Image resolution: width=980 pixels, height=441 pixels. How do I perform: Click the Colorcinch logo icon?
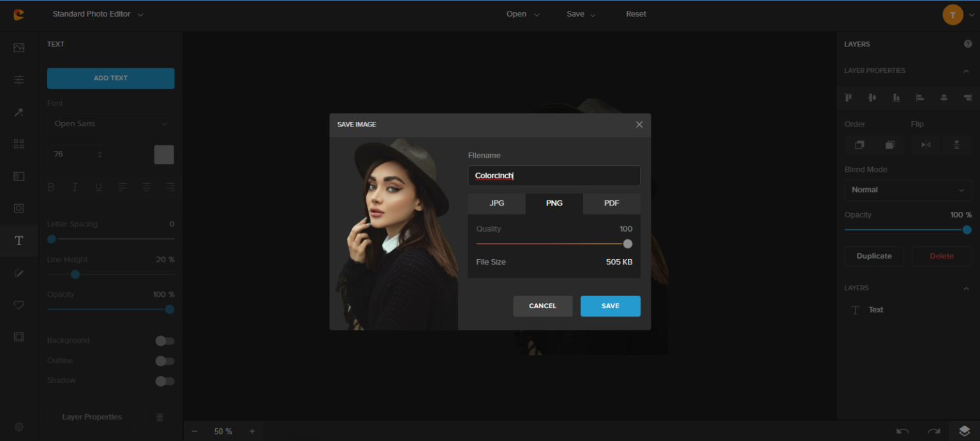click(x=19, y=14)
